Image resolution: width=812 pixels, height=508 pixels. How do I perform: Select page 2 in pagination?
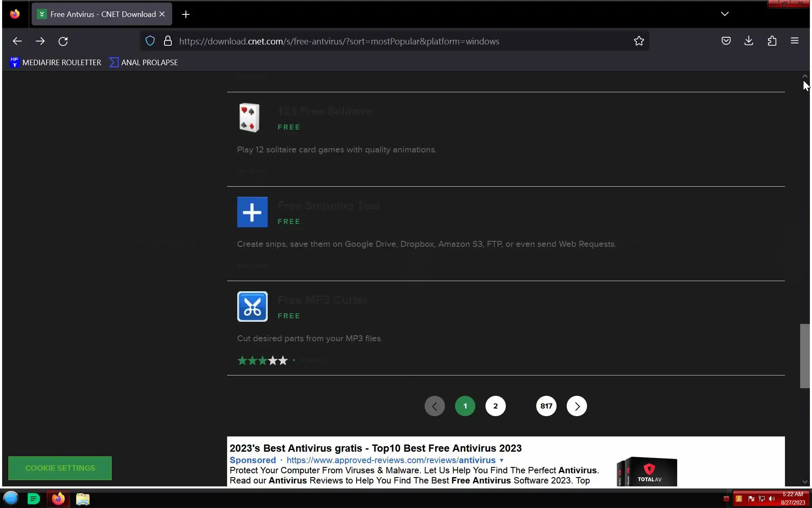pyautogui.click(x=495, y=406)
